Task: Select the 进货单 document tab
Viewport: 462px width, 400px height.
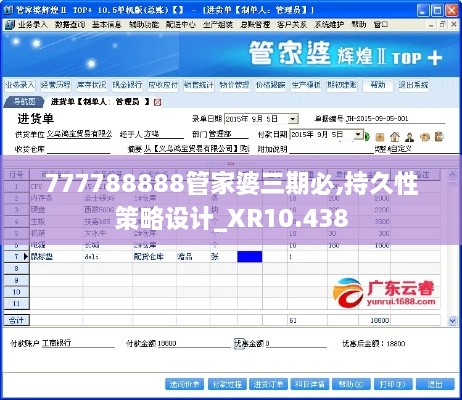Action: (100, 102)
